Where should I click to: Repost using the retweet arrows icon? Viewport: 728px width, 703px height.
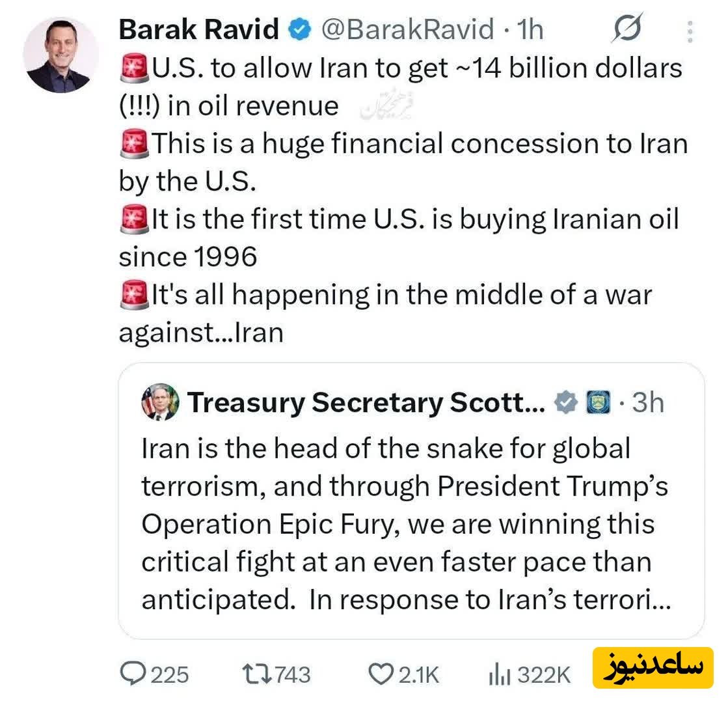coord(252,673)
